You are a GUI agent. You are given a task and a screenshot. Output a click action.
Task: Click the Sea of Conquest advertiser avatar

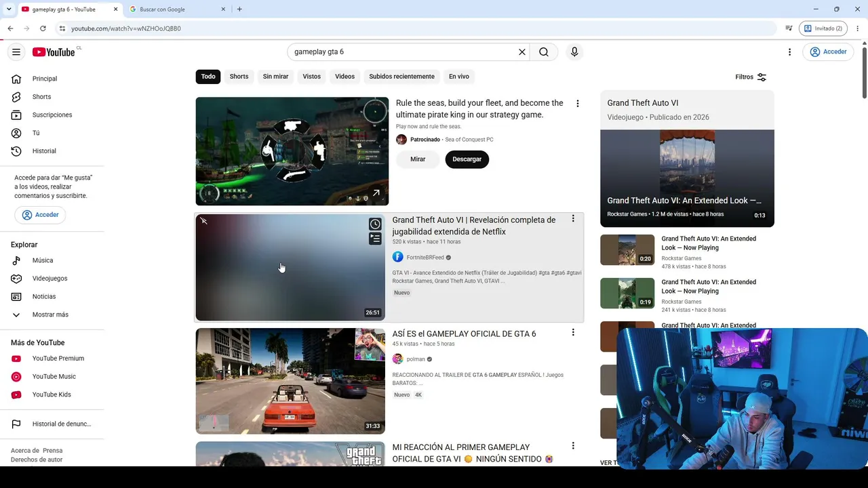click(401, 140)
